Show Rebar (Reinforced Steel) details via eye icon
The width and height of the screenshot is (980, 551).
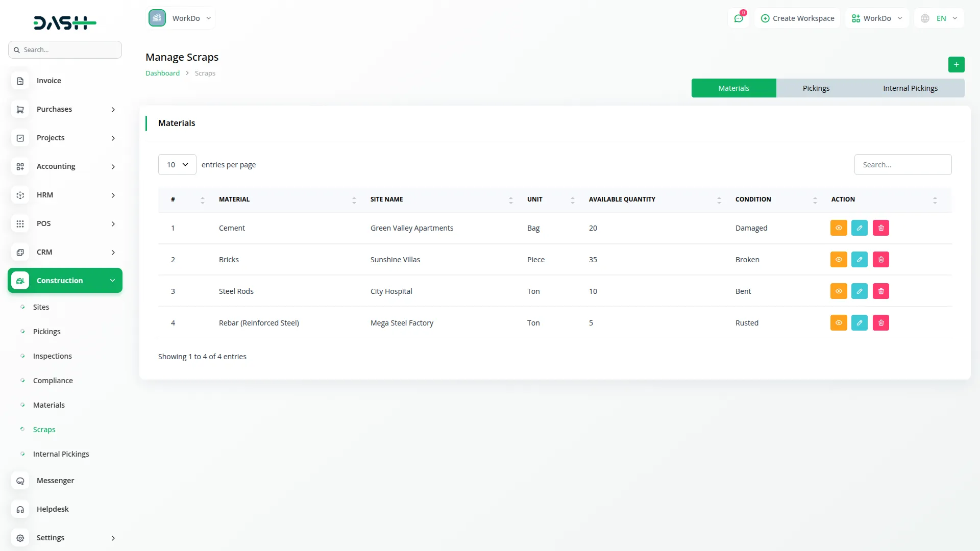(x=839, y=323)
